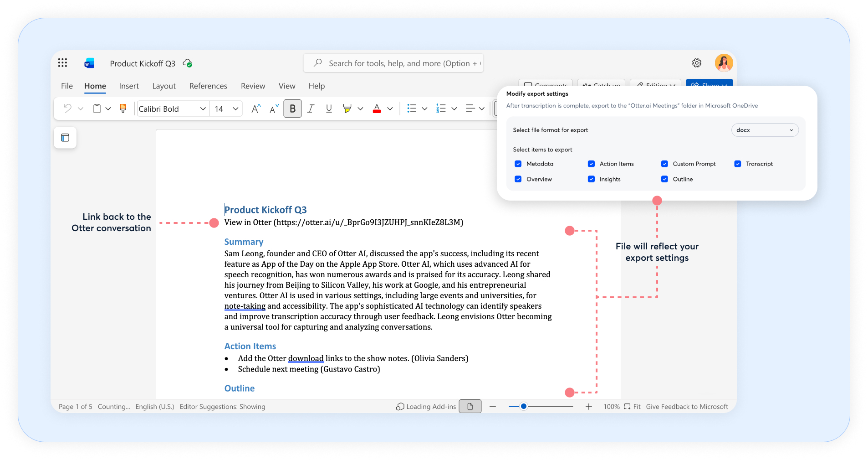Open the View tab
The width and height of the screenshot is (868, 460).
287,86
